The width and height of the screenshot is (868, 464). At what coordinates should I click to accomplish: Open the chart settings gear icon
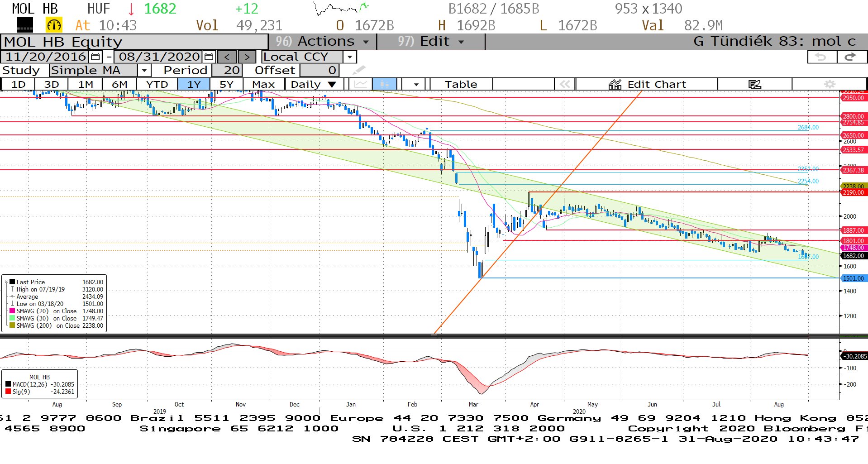(x=830, y=84)
